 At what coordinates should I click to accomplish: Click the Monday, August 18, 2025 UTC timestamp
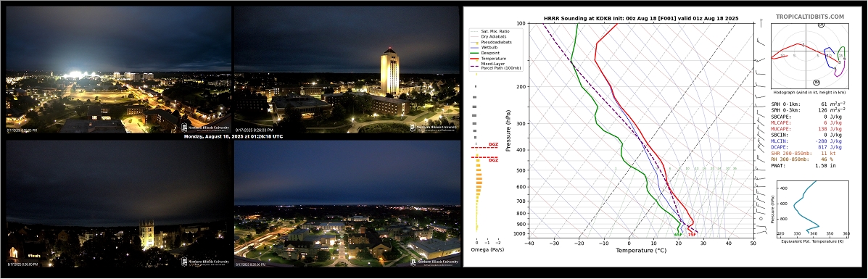pyautogui.click(x=233, y=137)
